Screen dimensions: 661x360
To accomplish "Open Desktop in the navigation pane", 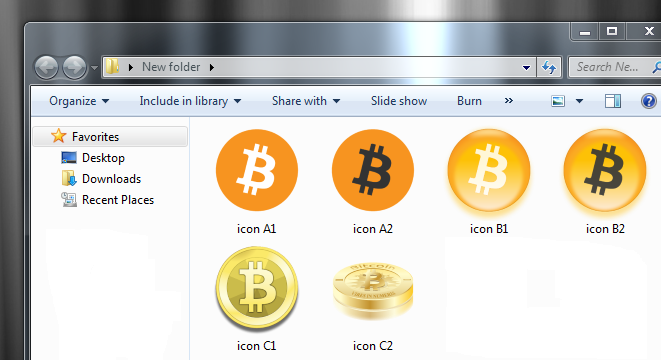I will pos(103,158).
